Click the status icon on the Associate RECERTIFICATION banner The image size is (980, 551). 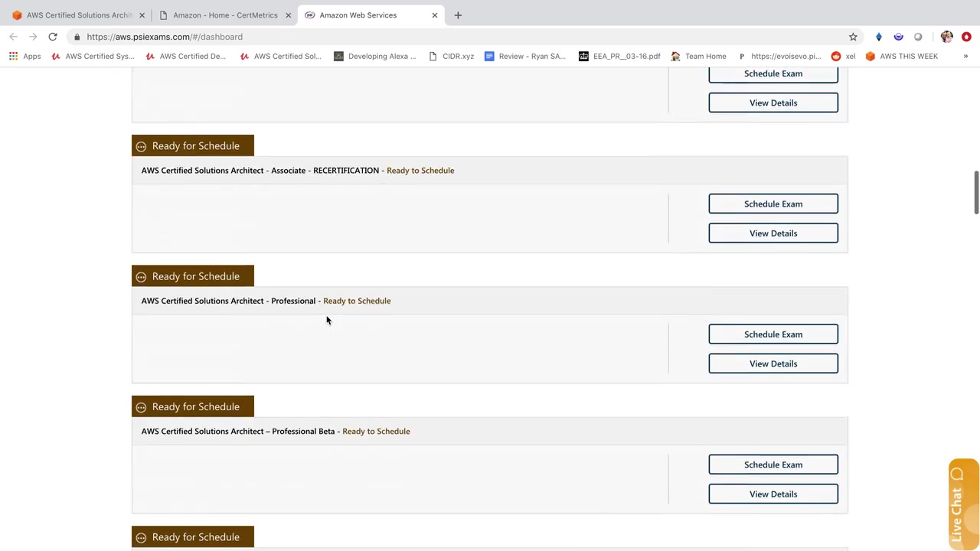point(141,146)
